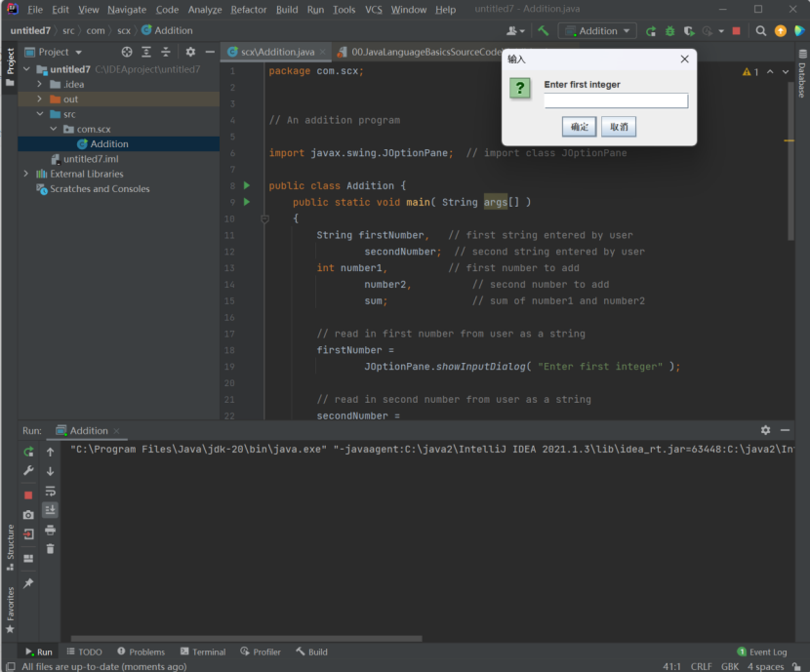Collapse the src folder
Viewport: 810px width, 672px height.
tap(40, 114)
